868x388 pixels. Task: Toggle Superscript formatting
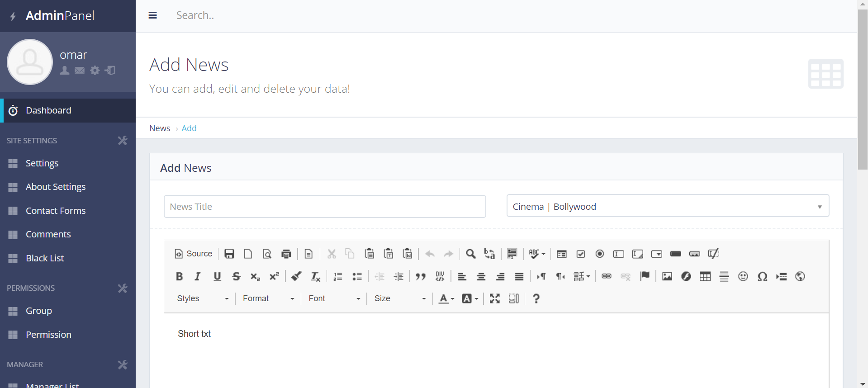tap(274, 276)
